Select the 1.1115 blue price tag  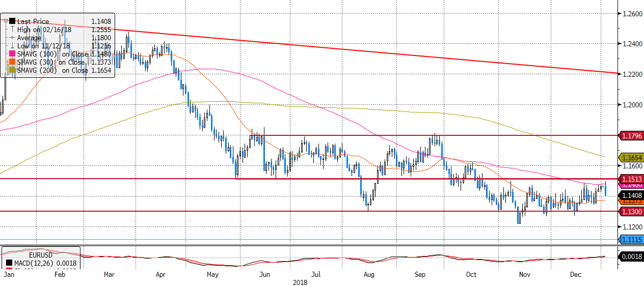(x=631, y=240)
